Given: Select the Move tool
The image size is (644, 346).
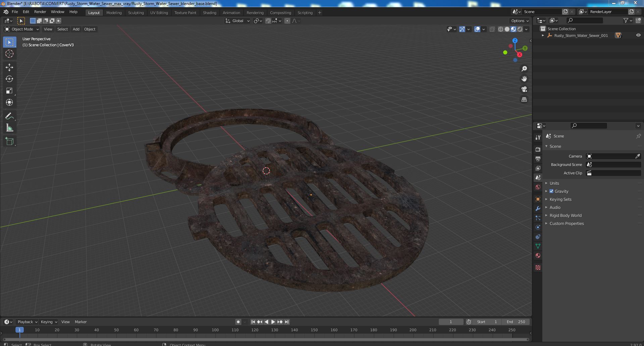Looking at the screenshot, I should pyautogui.click(x=9, y=67).
